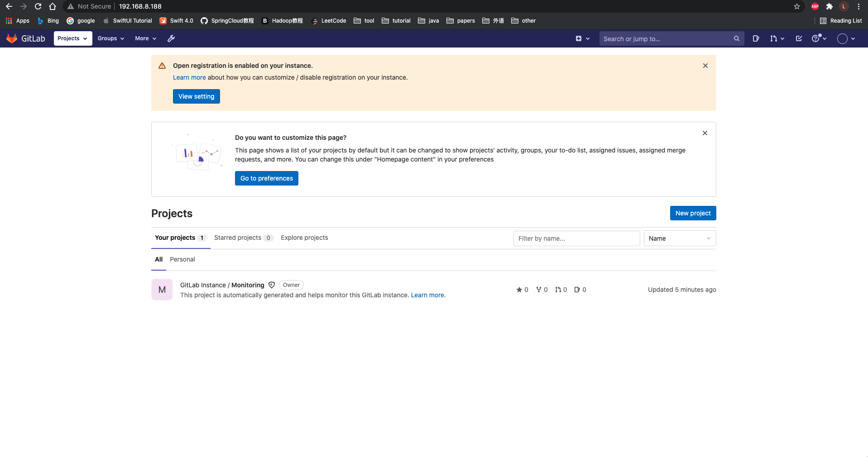Click the stars count icon
This screenshot has width=868, height=457.
(519, 290)
